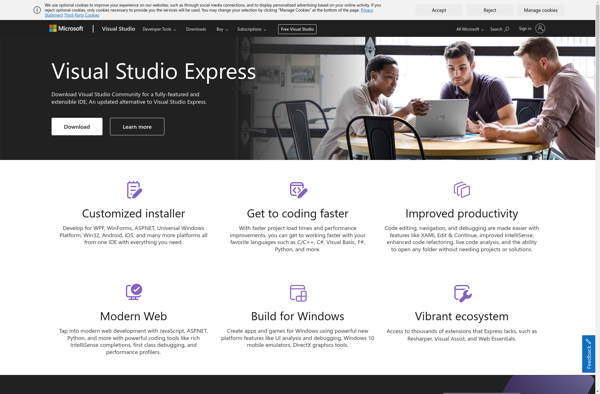Click the Vibrant ecosystem heading
The height and width of the screenshot is (394, 600).
coord(462,316)
